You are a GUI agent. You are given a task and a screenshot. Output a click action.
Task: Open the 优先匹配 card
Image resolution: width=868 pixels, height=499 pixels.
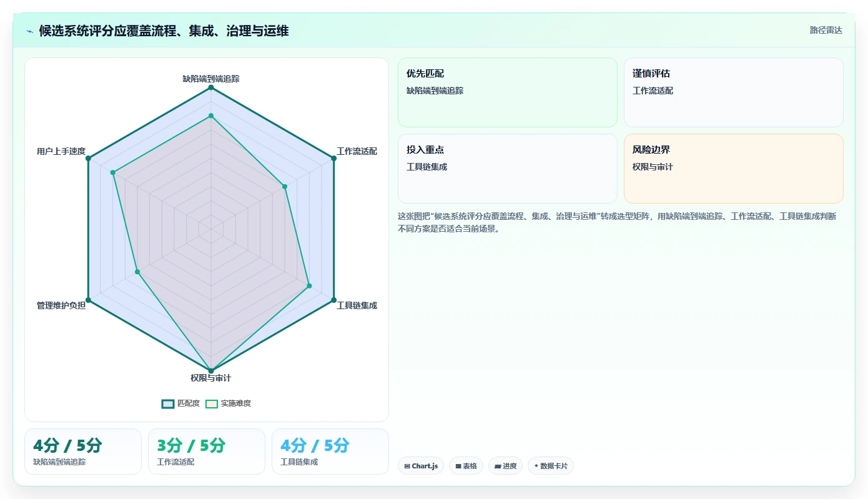tap(508, 92)
